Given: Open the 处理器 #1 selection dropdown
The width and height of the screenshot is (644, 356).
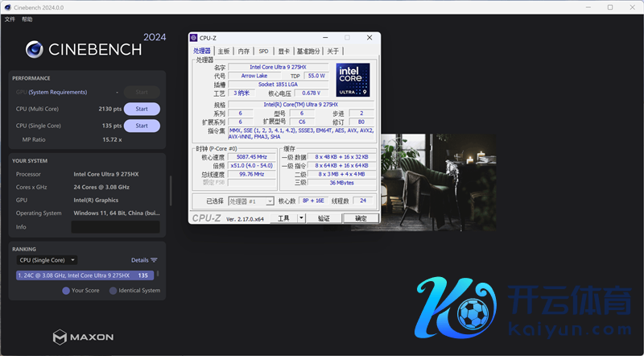Looking at the screenshot, I should tap(251, 201).
